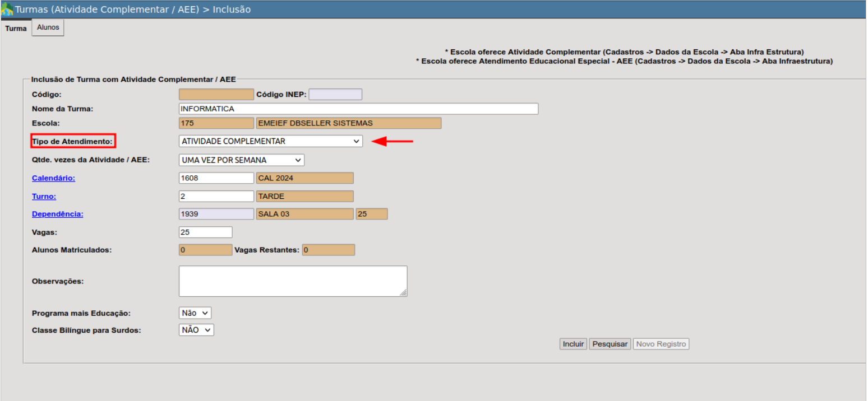The height and width of the screenshot is (401, 868).
Task: Click the Turno code input field
Action: click(216, 196)
